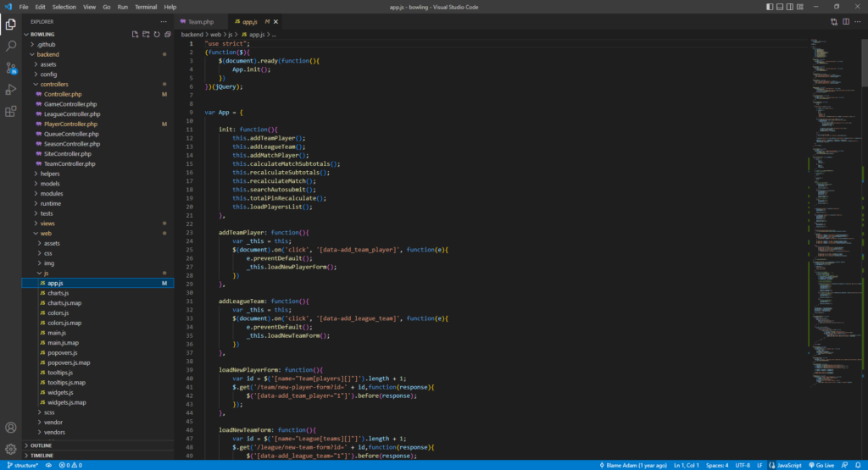
Task: Open the Help menu
Action: 170,7
